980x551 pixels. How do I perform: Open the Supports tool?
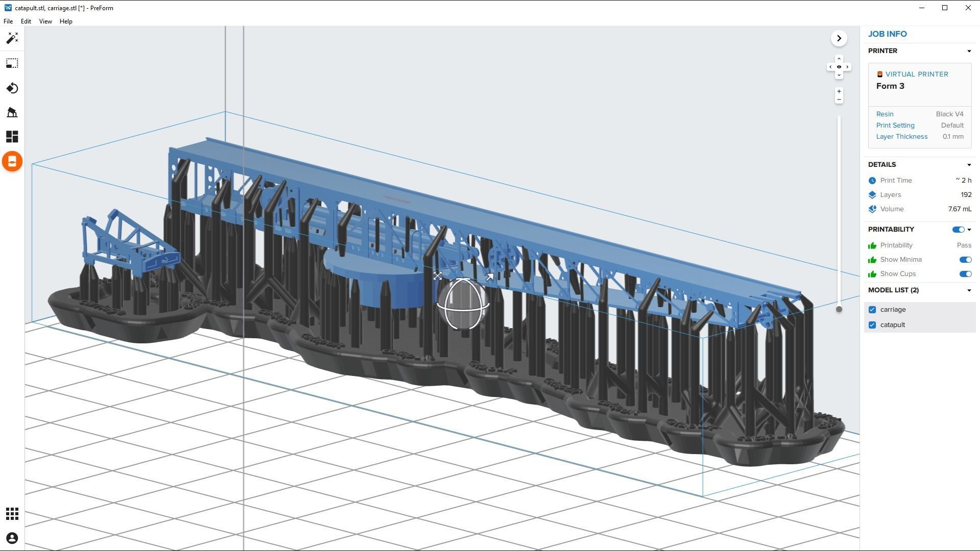tap(12, 113)
